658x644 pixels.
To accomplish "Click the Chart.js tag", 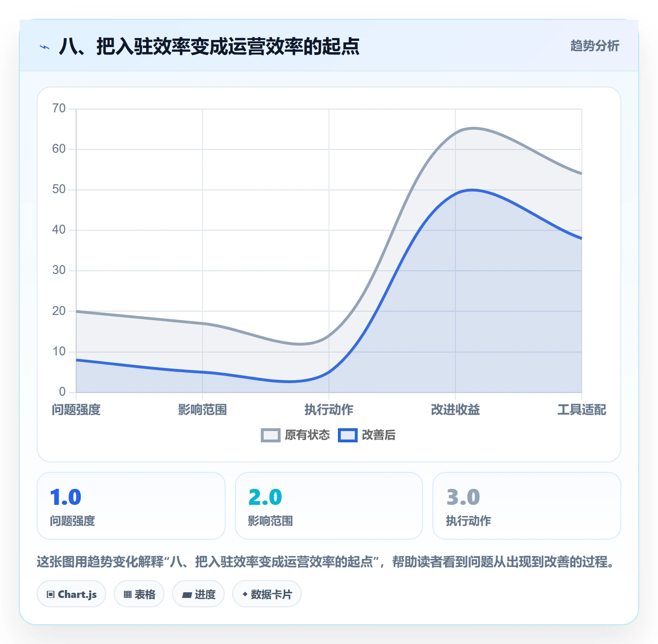I will point(71,594).
